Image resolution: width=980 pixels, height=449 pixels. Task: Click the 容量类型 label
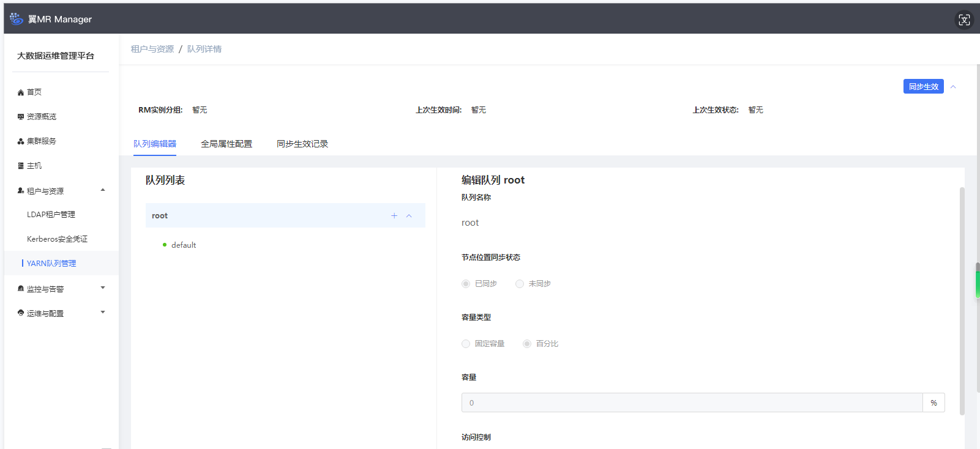pos(476,317)
